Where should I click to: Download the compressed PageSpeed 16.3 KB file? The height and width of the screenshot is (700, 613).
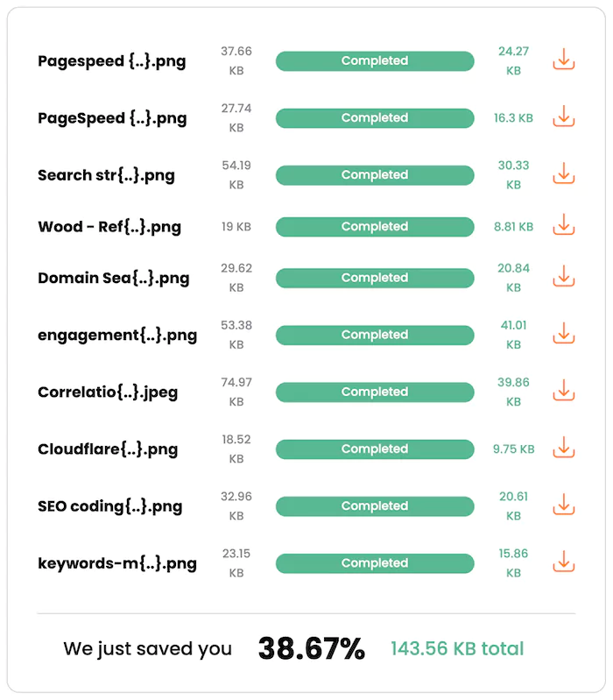click(x=563, y=118)
